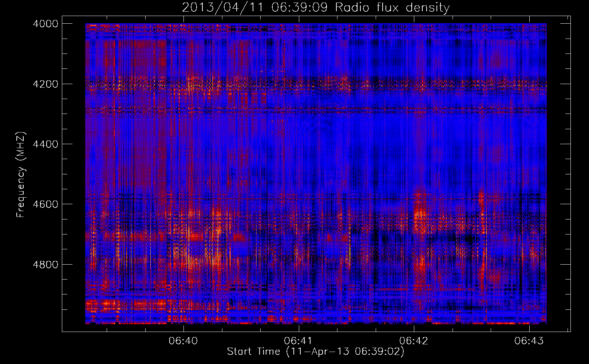Click the plot title "2013/04/11 06:39:09 Radio flux density"
Image resolution: width=589 pixels, height=364 pixels.
coord(316,7)
